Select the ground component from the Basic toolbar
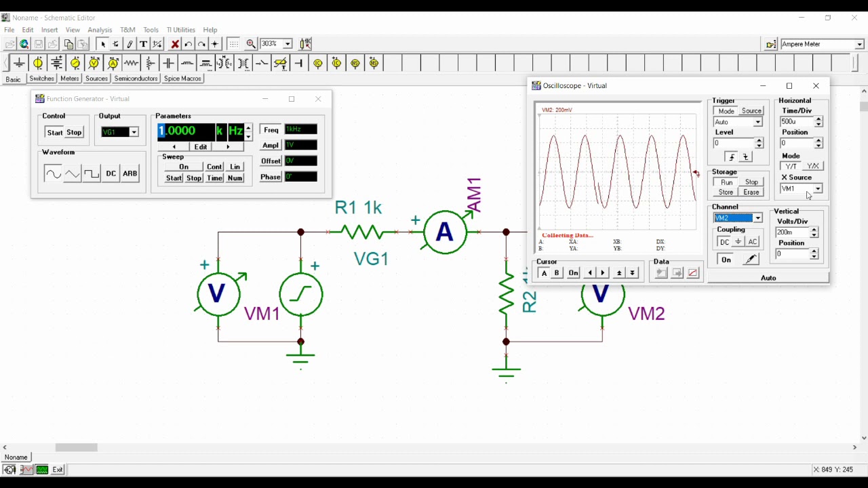 coord(19,63)
